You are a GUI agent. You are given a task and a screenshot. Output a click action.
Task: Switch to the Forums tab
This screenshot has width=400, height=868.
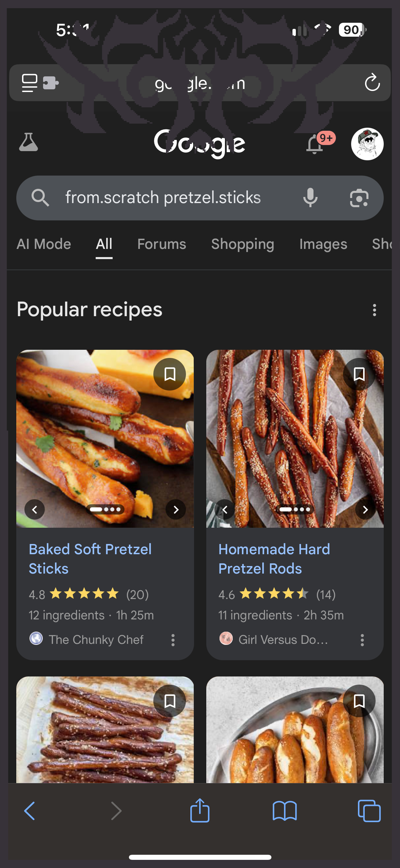coord(161,244)
